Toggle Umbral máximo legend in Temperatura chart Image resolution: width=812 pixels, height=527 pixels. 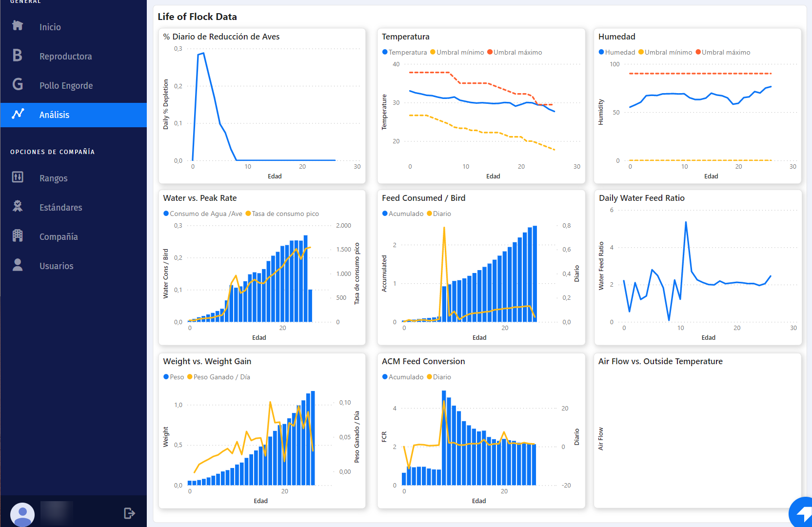coord(515,52)
